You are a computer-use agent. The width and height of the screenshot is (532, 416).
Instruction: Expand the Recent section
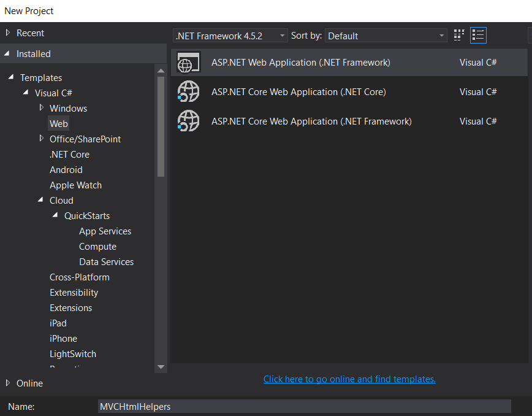pyautogui.click(x=8, y=33)
